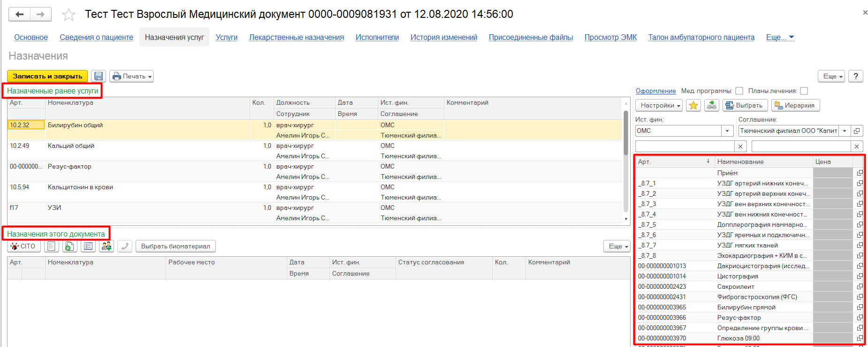The image size is (868, 347).
Task: Open the Ист. фин. ОМС dropdown
Action: coord(727,131)
